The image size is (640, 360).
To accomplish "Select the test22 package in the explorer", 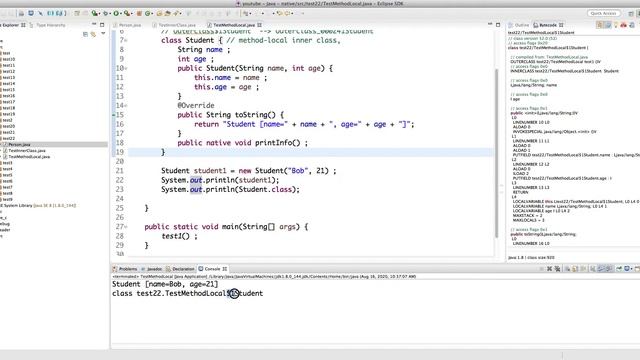I will tap(8, 138).
